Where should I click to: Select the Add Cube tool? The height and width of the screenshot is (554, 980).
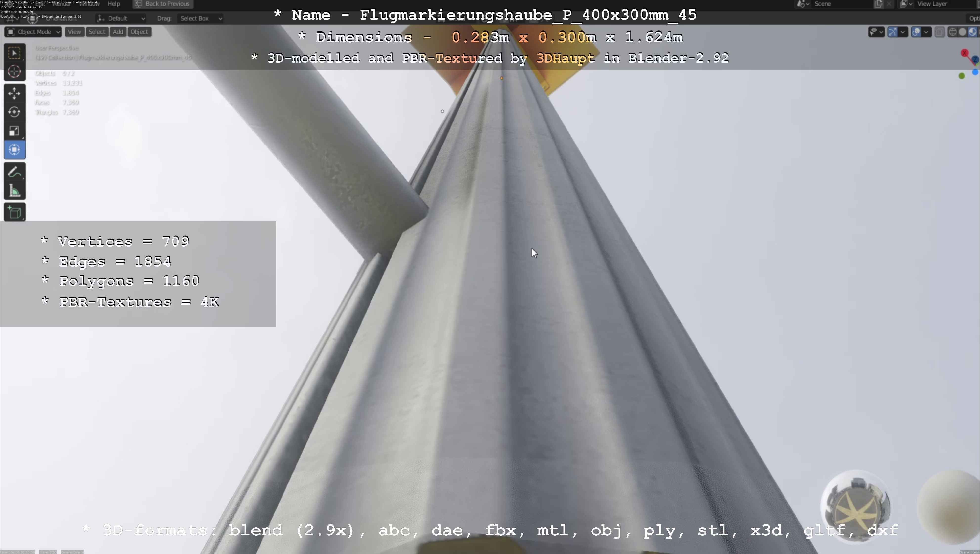[x=14, y=213]
